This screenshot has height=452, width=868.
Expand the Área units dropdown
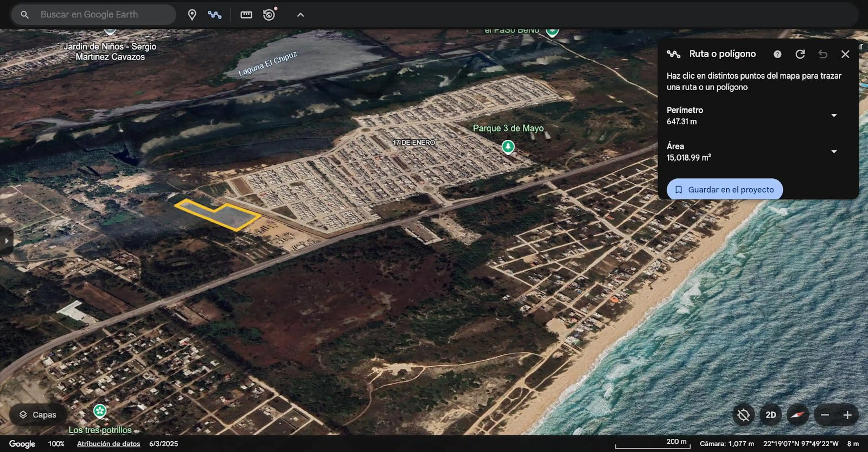click(834, 151)
